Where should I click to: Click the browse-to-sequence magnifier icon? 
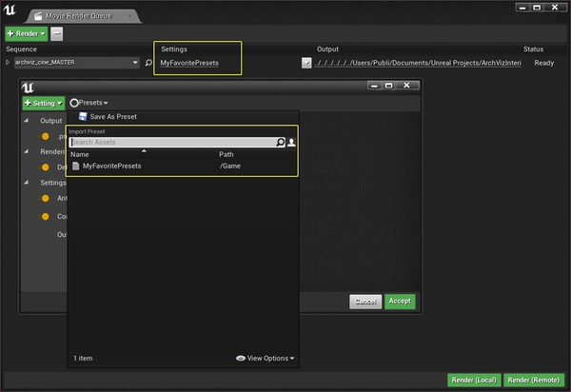click(148, 63)
